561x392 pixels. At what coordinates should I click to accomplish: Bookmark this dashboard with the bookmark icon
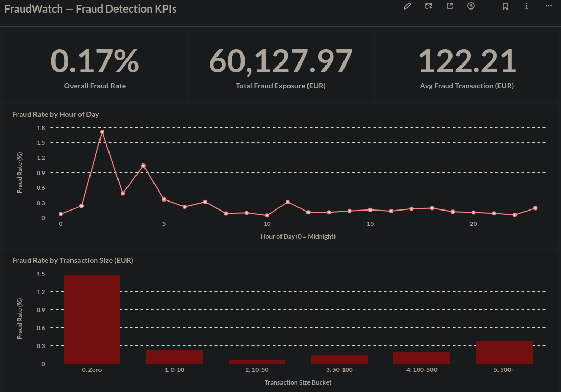click(505, 6)
